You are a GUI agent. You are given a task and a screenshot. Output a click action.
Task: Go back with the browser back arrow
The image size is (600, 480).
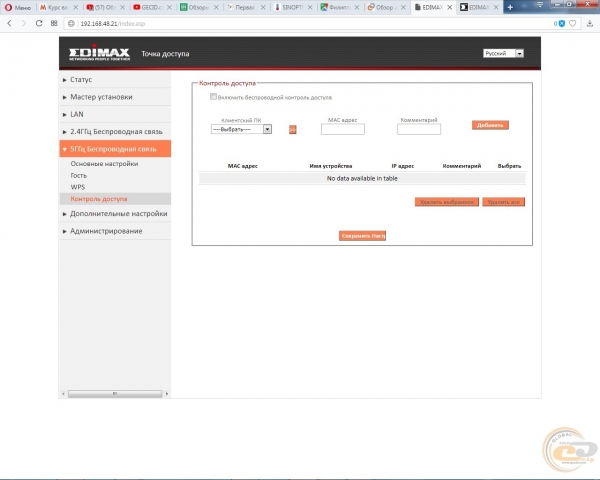(x=10, y=23)
